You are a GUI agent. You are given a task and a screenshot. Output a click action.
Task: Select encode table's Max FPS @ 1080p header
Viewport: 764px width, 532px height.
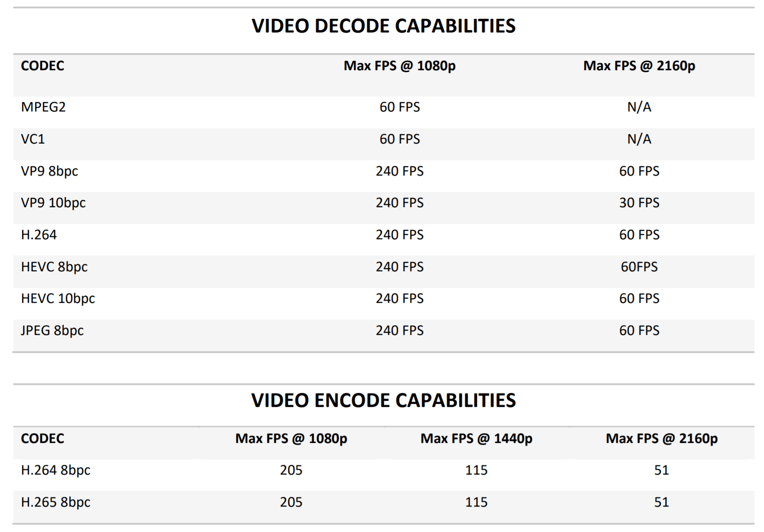tap(291, 439)
